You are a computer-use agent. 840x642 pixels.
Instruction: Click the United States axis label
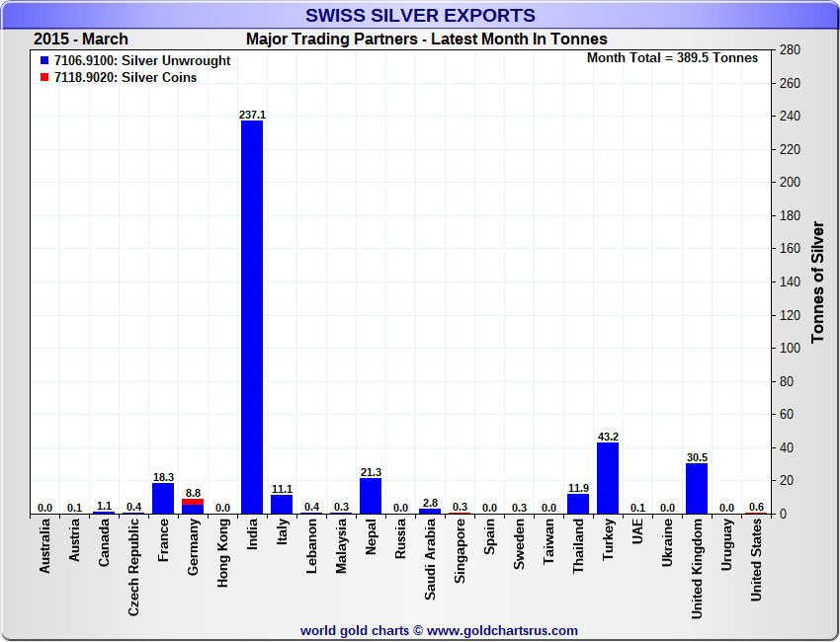tap(756, 563)
